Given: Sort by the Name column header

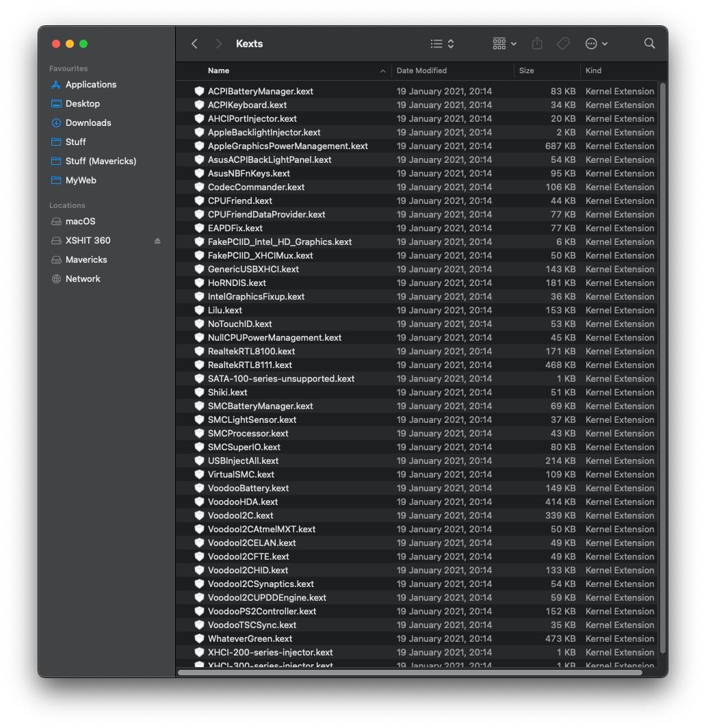Looking at the screenshot, I should click(x=219, y=70).
